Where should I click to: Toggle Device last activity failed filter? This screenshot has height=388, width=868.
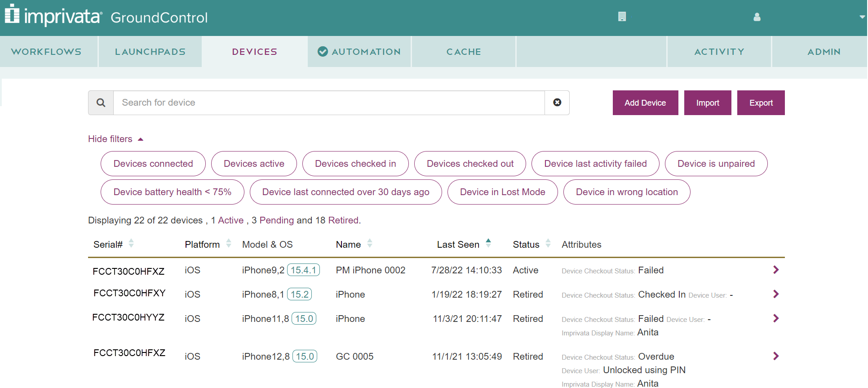coord(595,164)
